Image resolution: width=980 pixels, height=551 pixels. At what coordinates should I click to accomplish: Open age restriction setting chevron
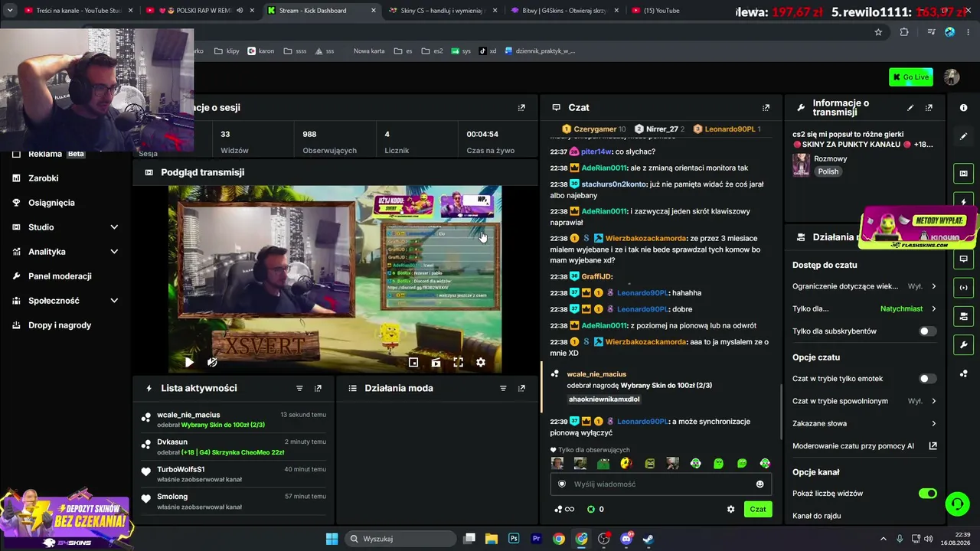933,286
